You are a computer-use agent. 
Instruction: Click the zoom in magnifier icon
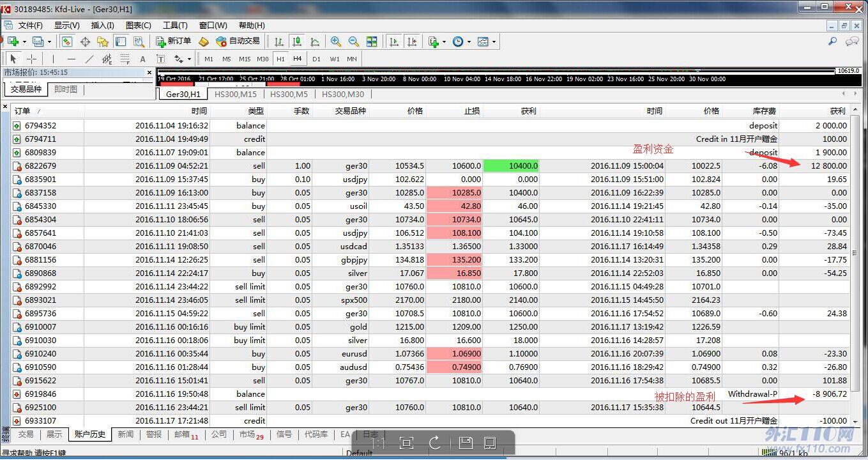[x=335, y=42]
